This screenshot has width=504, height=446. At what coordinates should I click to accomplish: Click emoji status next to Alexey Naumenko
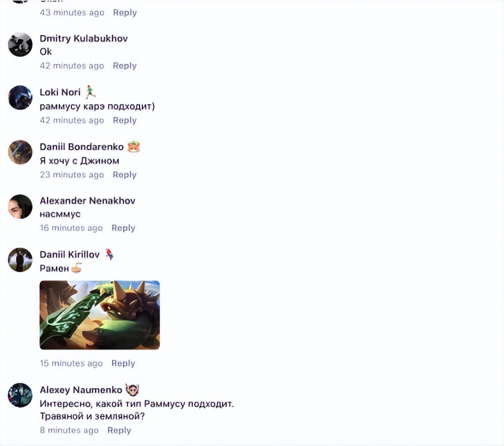[x=132, y=390]
